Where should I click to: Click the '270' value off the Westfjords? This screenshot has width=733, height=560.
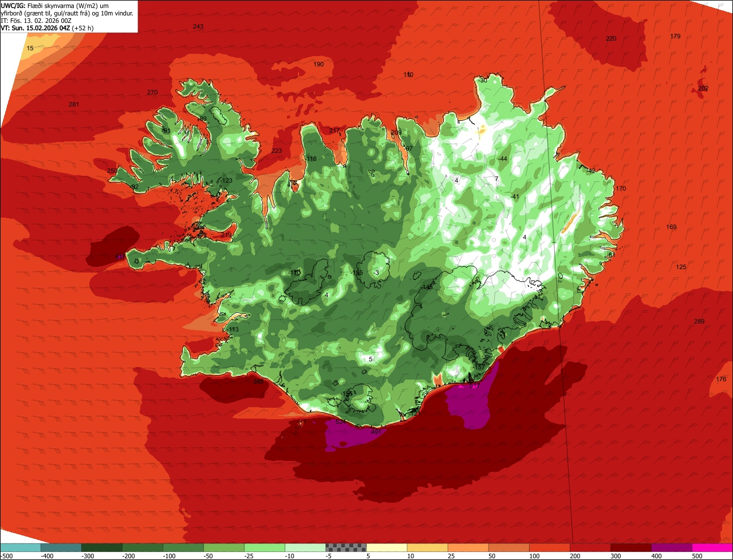coord(152,92)
